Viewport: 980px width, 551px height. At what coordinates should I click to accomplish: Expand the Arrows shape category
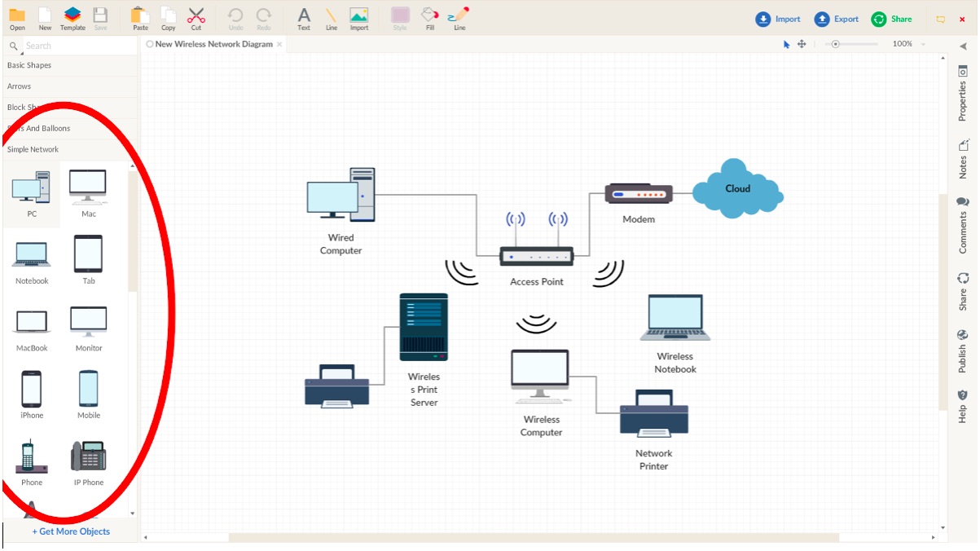click(20, 86)
